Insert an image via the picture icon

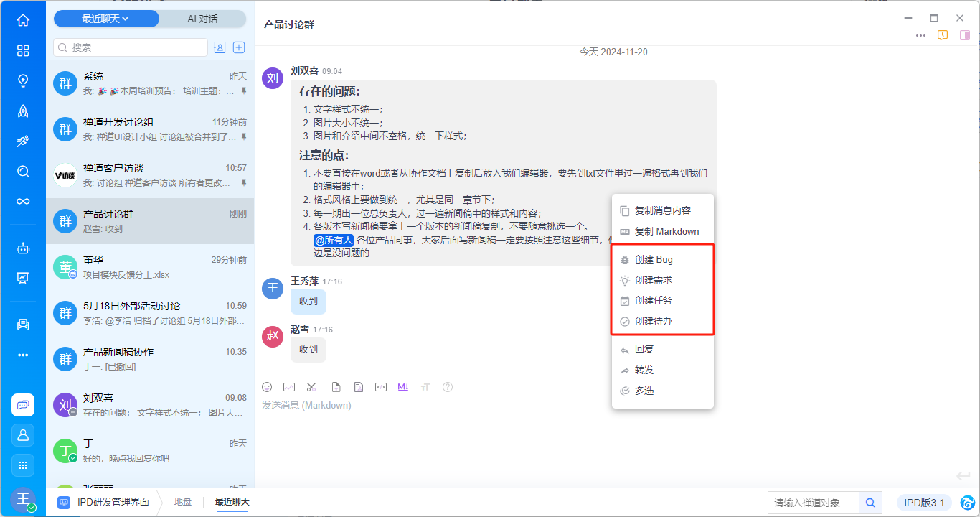(x=289, y=387)
